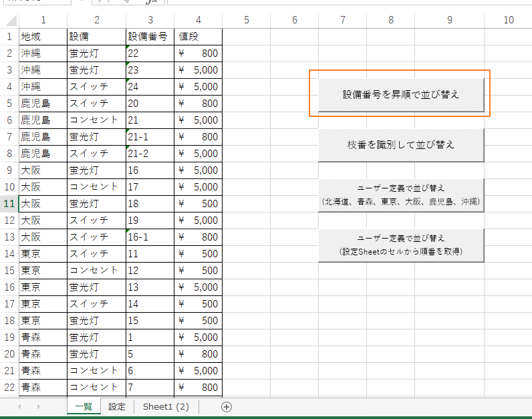Viewport: 532px width, 419px height.
Task: Click the select-all corner triangle
Action: coord(11,20)
